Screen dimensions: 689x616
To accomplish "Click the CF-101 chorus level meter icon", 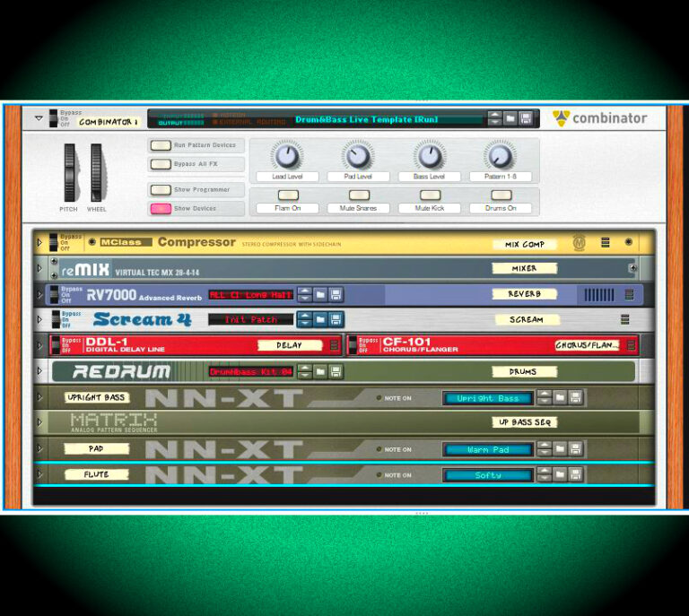I will [632, 345].
